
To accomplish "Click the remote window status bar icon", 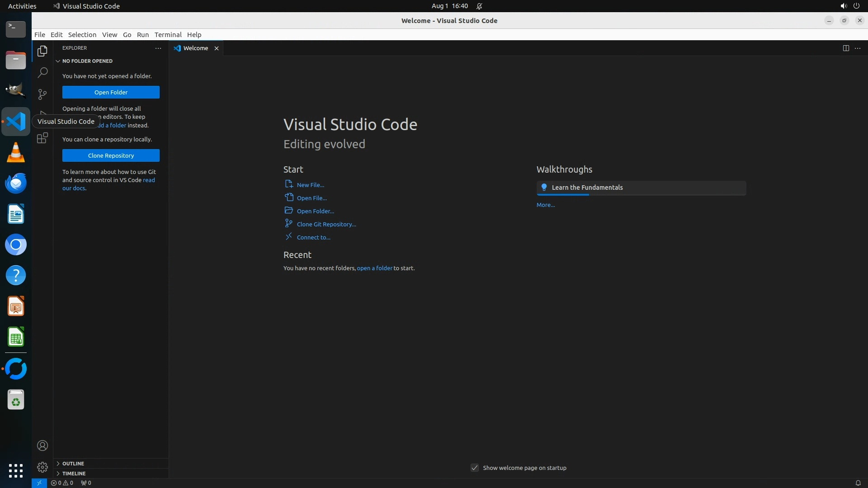I will tap(39, 483).
